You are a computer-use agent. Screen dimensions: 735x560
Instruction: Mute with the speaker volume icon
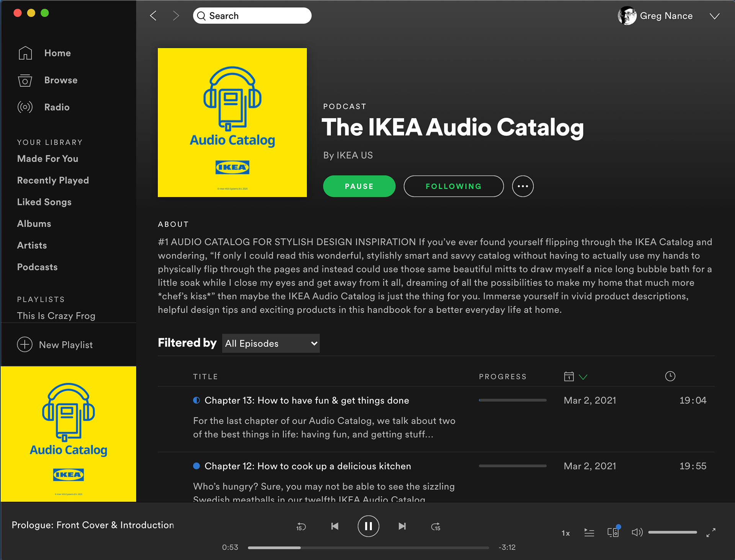click(x=637, y=532)
